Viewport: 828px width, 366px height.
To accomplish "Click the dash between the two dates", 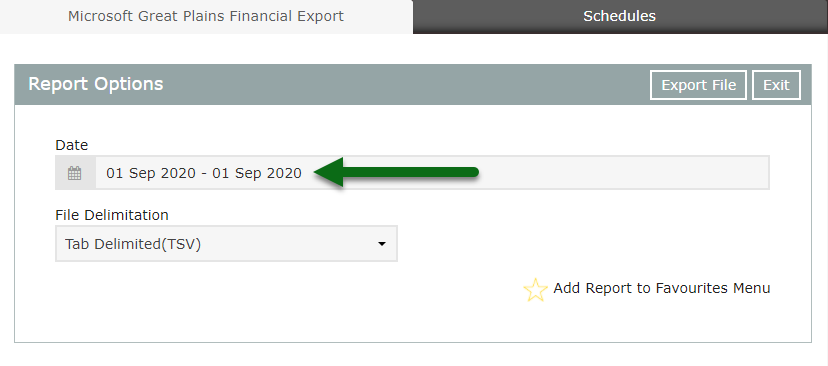I will click(x=204, y=174).
